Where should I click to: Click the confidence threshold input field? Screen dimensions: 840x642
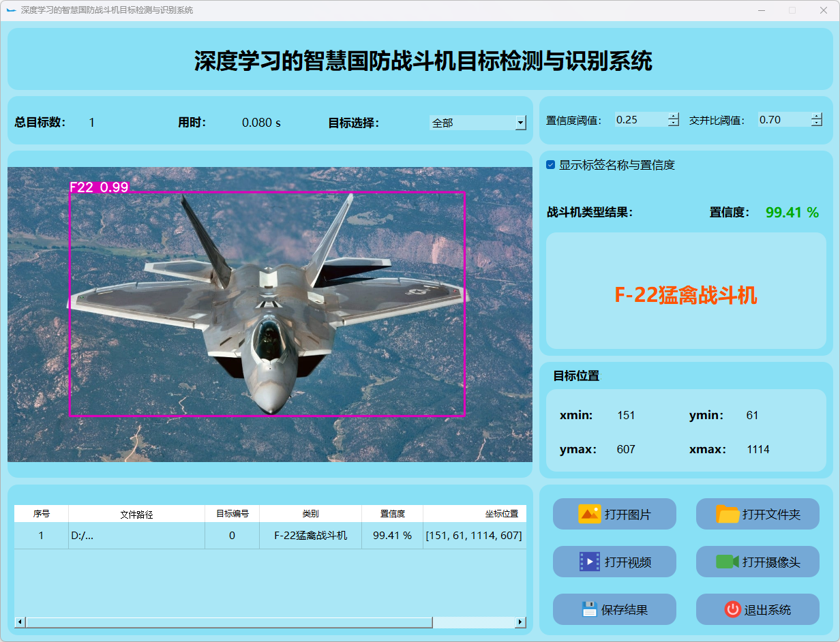click(x=640, y=120)
